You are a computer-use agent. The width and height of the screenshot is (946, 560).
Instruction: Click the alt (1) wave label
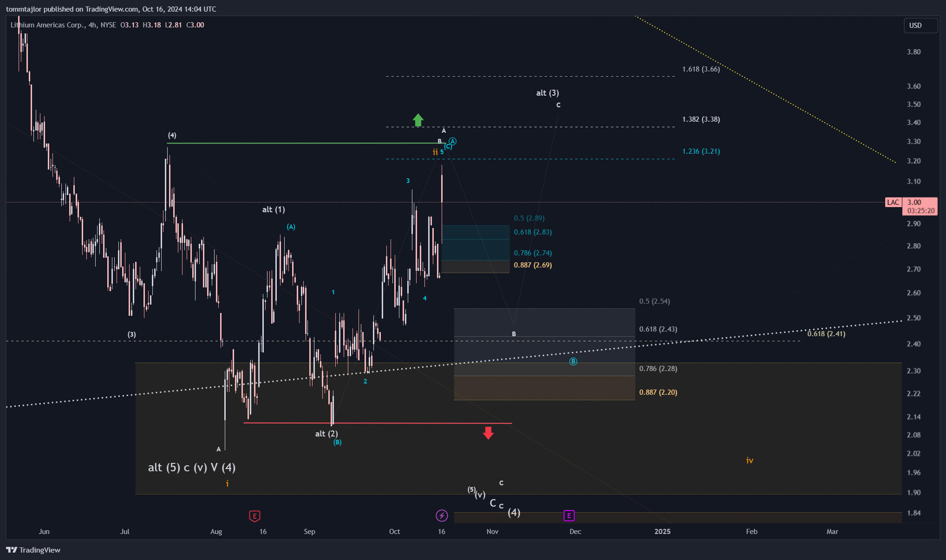coord(274,209)
